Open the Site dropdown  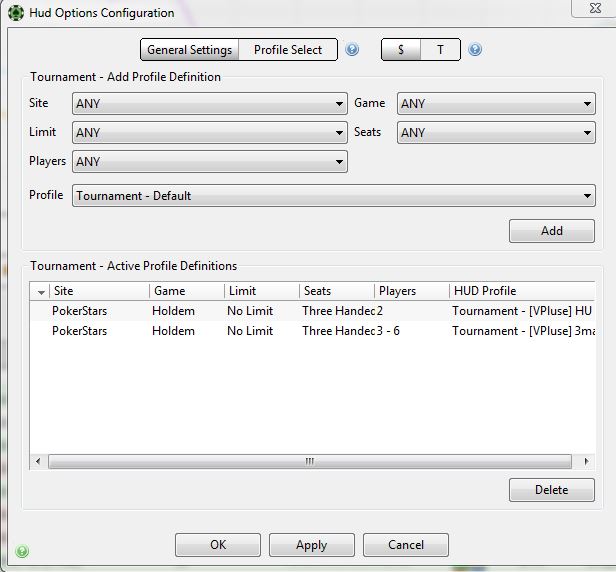210,104
